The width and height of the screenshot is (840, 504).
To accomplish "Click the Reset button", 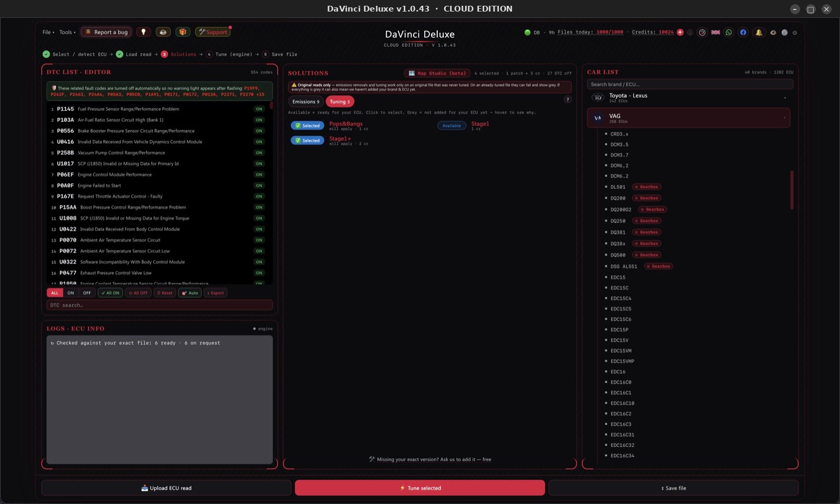I will tap(165, 293).
